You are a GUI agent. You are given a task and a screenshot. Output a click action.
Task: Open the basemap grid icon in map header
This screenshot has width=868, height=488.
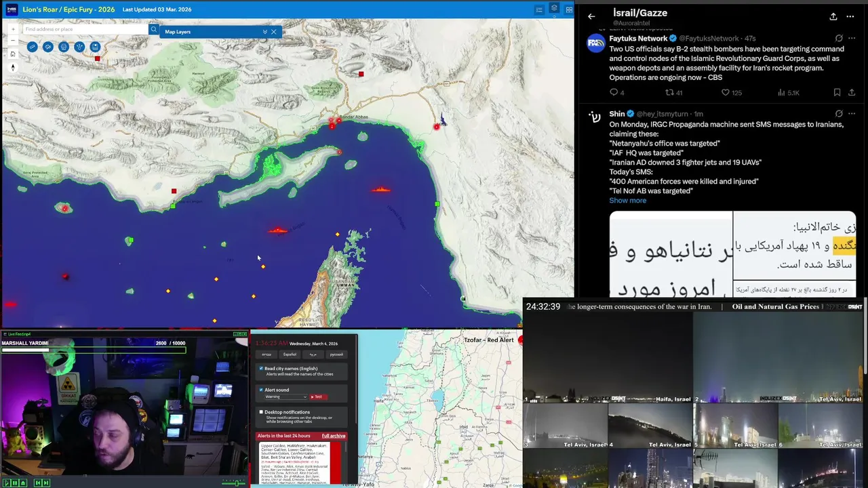tap(569, 9)
